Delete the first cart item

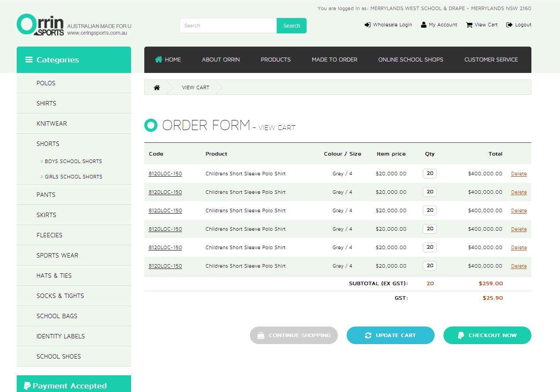[519, 174]
